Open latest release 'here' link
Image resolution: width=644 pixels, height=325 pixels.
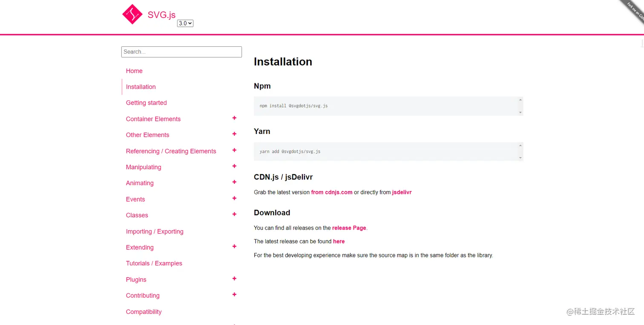point(339,241)
